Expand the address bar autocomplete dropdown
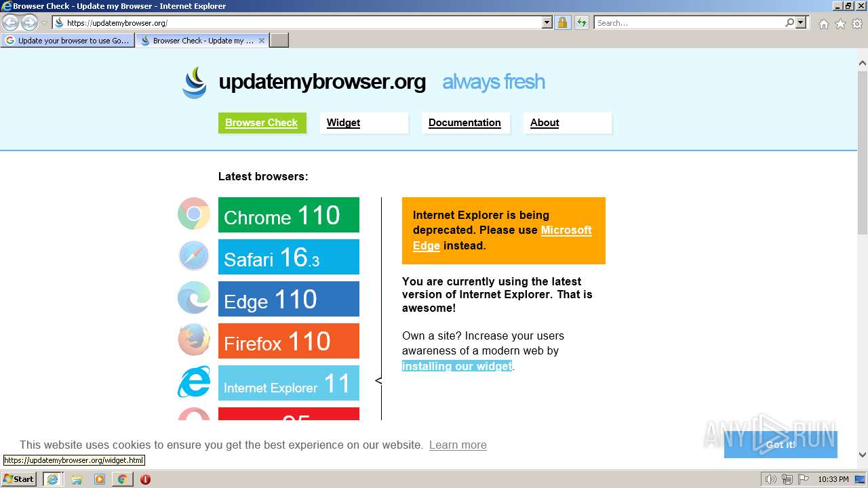This screenshot has width=868, height=488. coord(547,22)
